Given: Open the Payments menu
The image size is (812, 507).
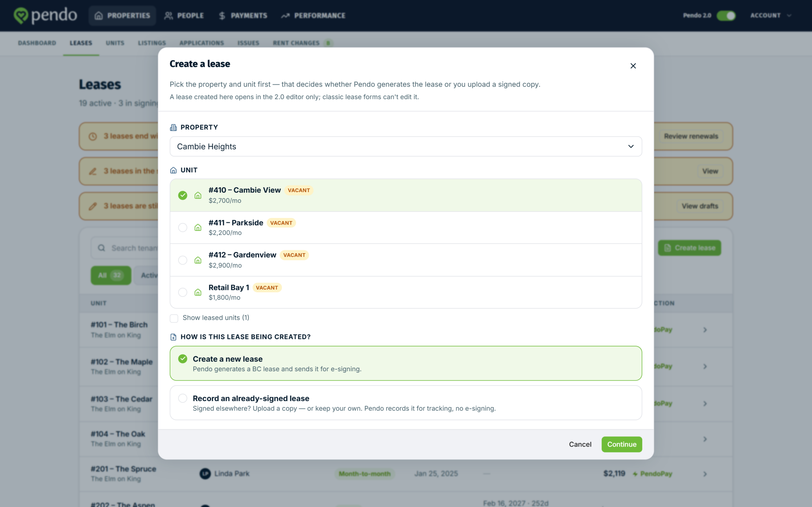Looking at the screenshot, I should point(243,16).
